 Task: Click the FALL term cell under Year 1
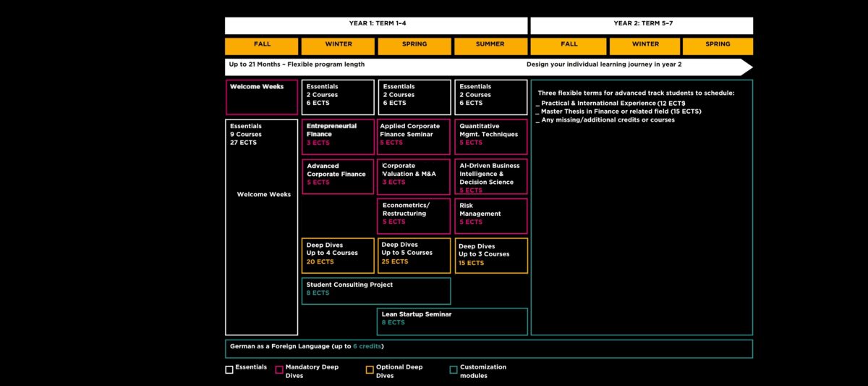(x=262, y=46)
